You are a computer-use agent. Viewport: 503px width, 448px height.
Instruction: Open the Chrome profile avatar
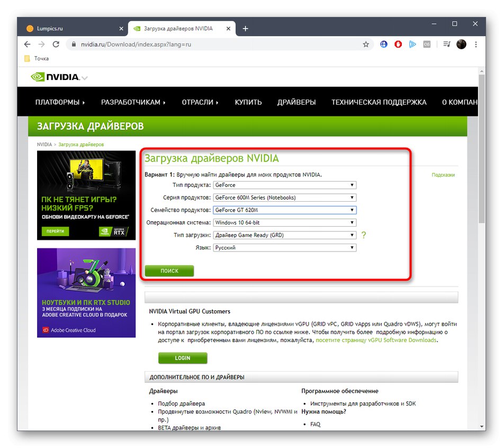[461, 44]
